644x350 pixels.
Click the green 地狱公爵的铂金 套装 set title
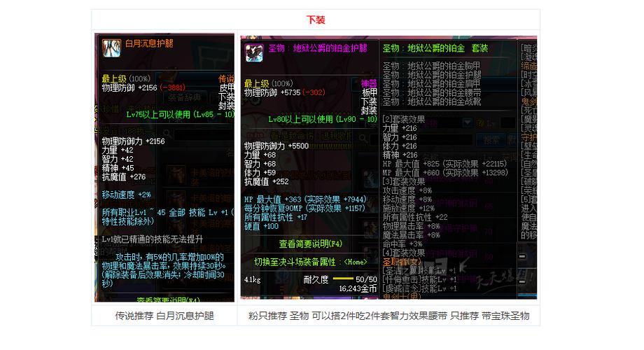tap(435, 48)
